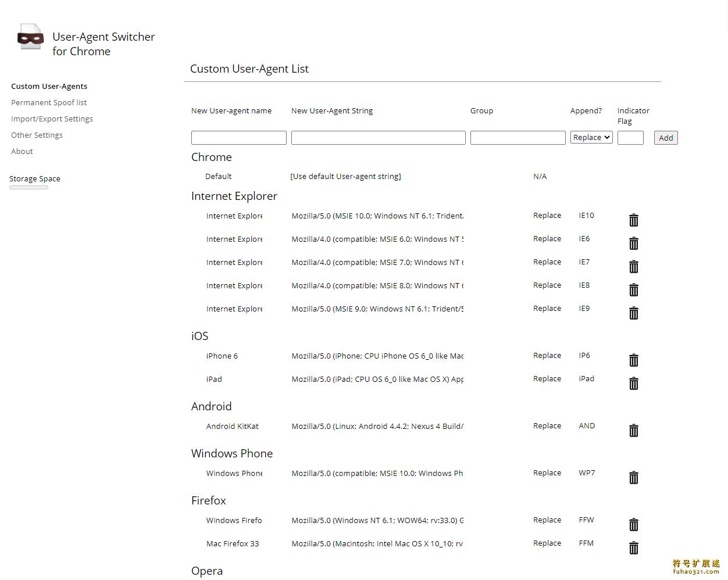The image size is (728, 580).
Task: Click the MSIE 6.0 user-agent string
Action: point(377,239)
